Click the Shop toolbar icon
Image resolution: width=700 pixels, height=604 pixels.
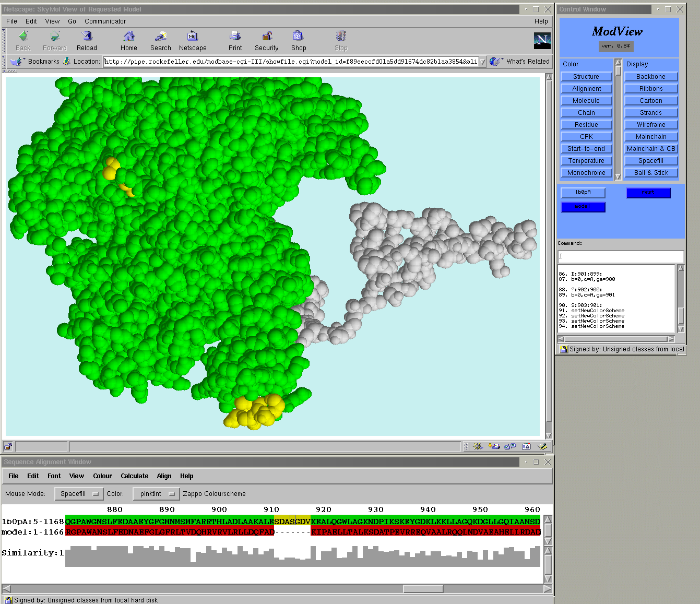[298, 37]
